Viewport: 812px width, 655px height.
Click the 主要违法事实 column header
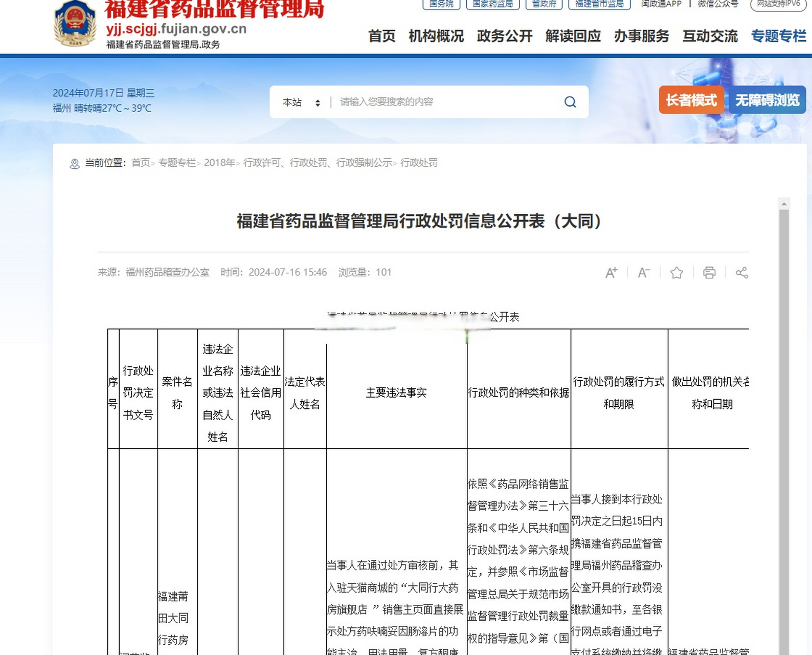[396, 392]
